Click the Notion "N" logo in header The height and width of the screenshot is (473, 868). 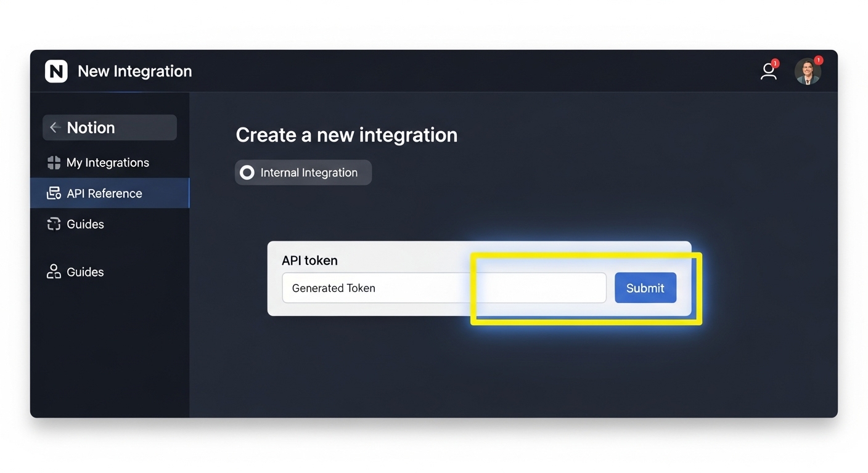tap(56, 71)
